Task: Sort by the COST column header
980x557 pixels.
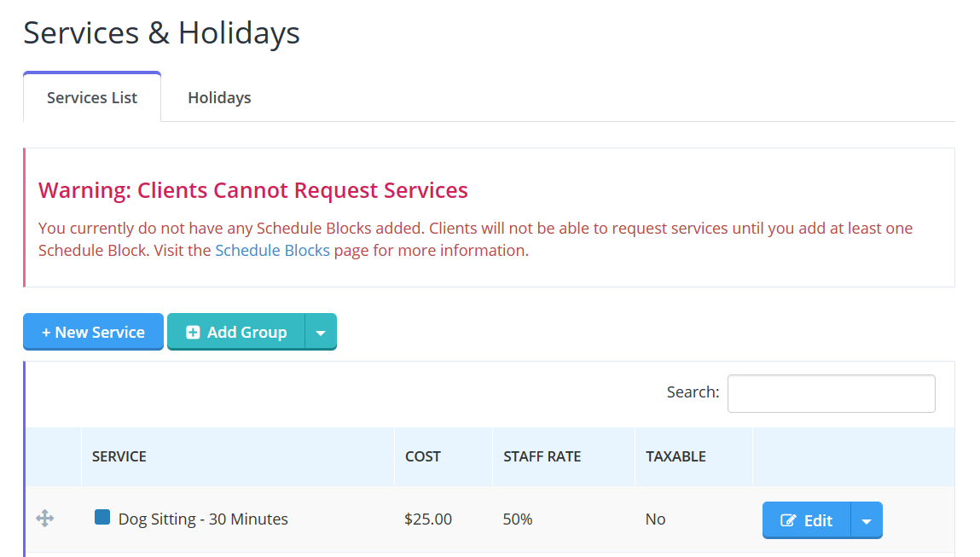Action: tap(423, 456)
